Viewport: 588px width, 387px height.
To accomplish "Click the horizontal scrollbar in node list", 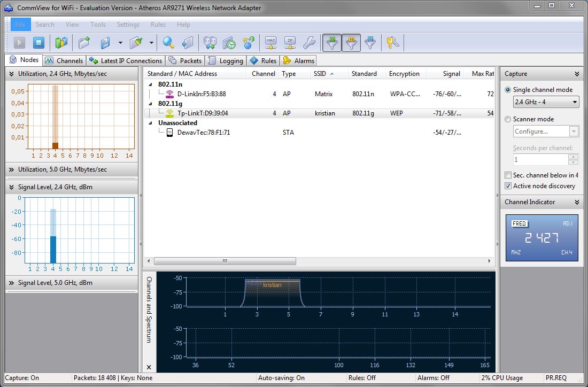I will click(x=225, y=261).
